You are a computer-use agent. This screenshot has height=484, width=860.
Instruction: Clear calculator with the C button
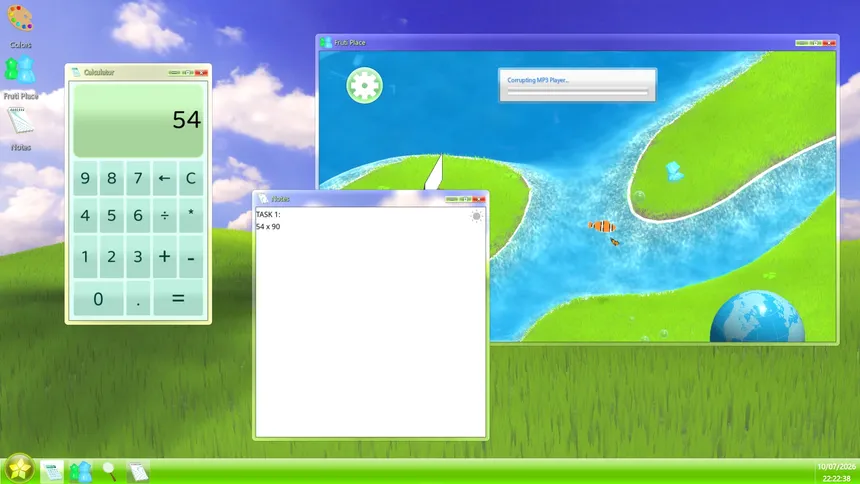(x=190, y=178)
